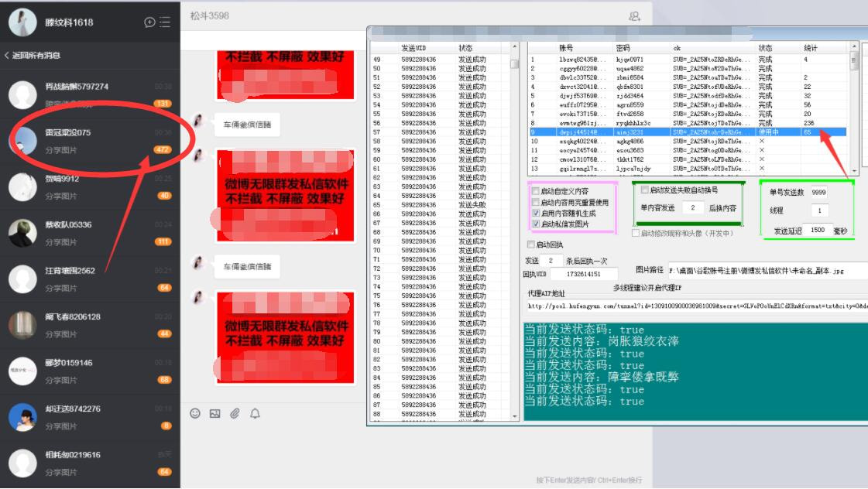Select account row lbzwq824350
Viewport: 868px width, 489px height.
point(688,59)
